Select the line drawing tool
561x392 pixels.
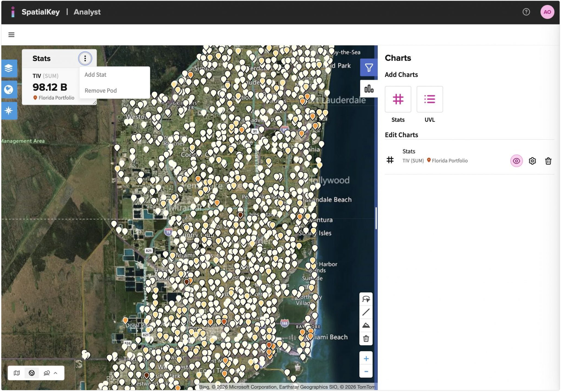pyautogui.click(x=366, y=312)
